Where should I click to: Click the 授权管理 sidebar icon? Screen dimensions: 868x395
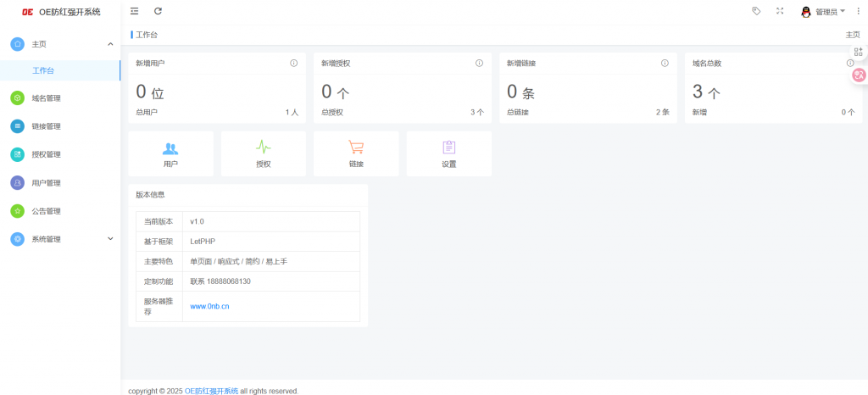[x=18, y=154]
